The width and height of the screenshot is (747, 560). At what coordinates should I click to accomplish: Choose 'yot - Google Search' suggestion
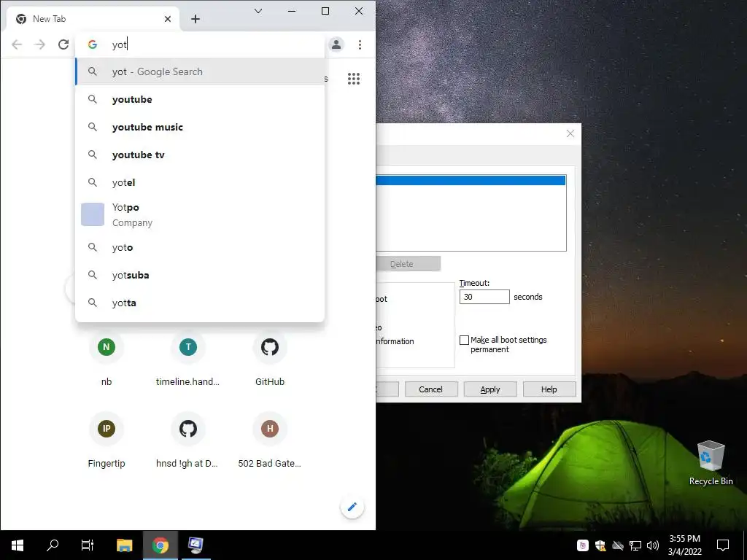(x=200, y=72)
